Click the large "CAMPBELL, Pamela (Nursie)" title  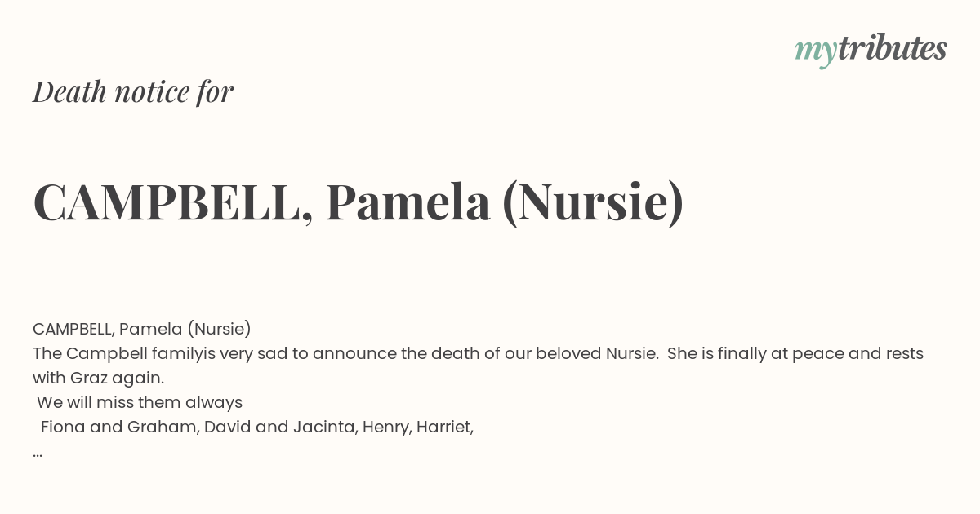pos(359,202)
